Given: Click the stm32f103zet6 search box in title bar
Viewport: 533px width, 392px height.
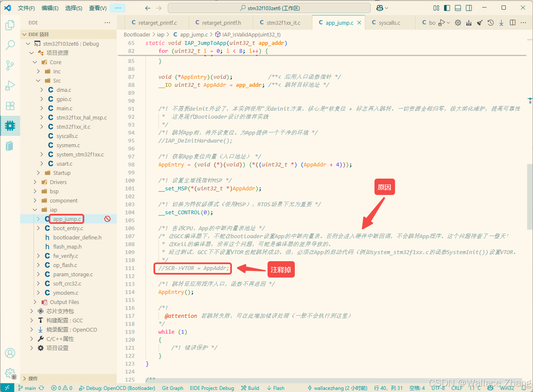Looking at the screenshot, I should point(269,8).
